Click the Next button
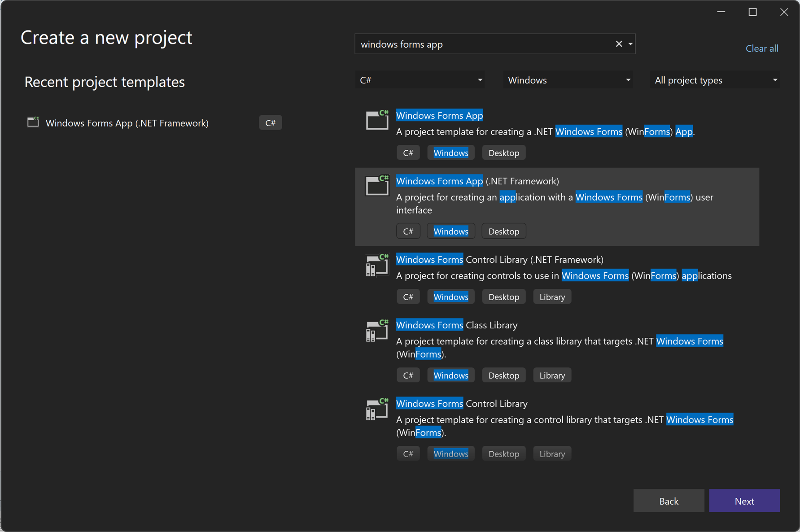This screenshot has width=800, height=532. (744, 501)
